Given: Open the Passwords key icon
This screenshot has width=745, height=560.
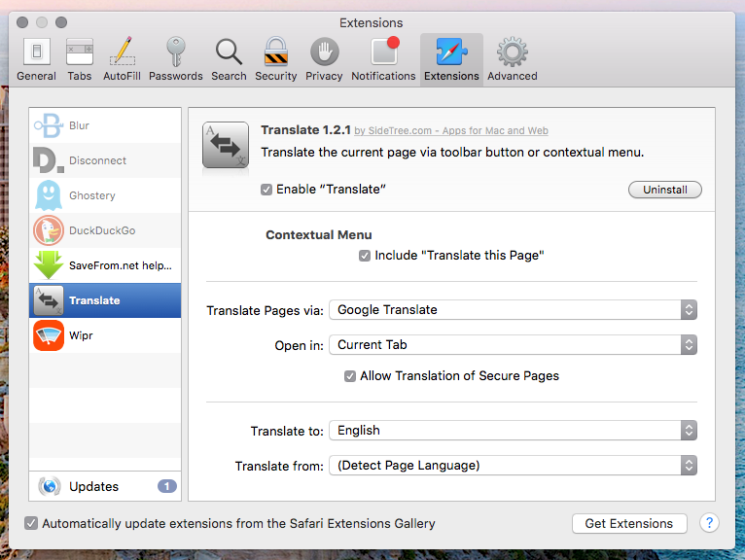Looking at the screenshot, I should click(176, 52).
